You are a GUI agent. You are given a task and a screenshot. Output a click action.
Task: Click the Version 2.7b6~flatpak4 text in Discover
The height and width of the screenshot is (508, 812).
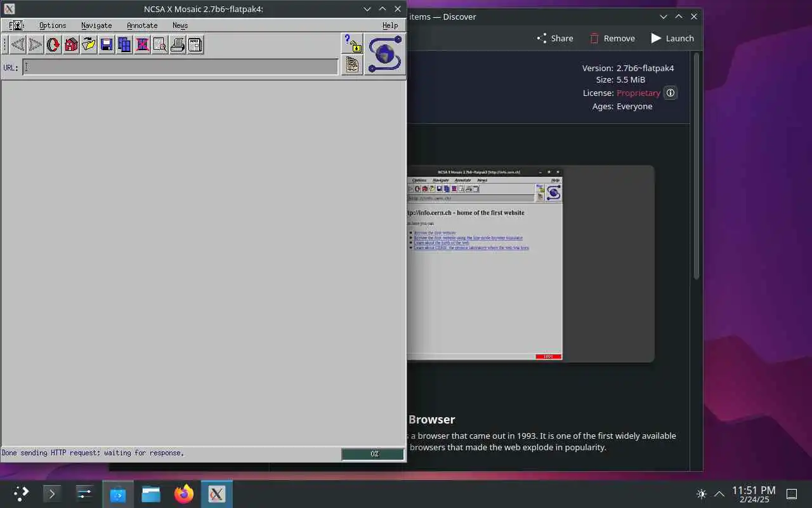coord(628,68)
